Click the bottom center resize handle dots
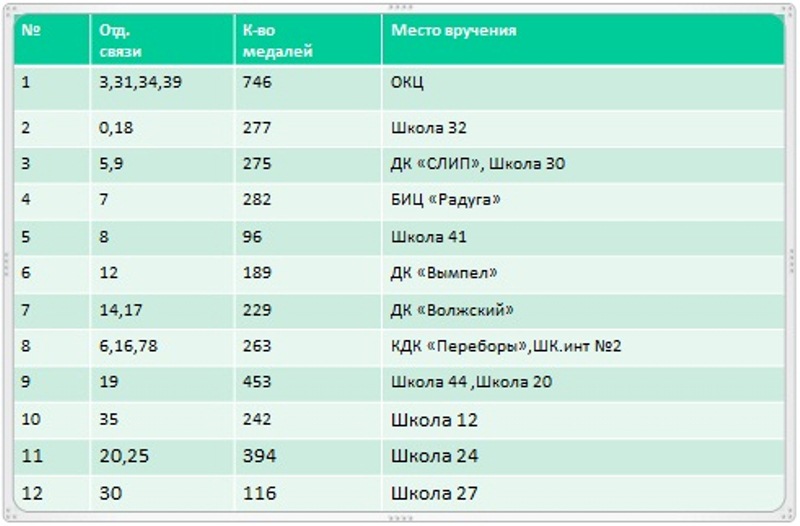The height and width of the screenshot is (526, 800). (x=400, y=518)
